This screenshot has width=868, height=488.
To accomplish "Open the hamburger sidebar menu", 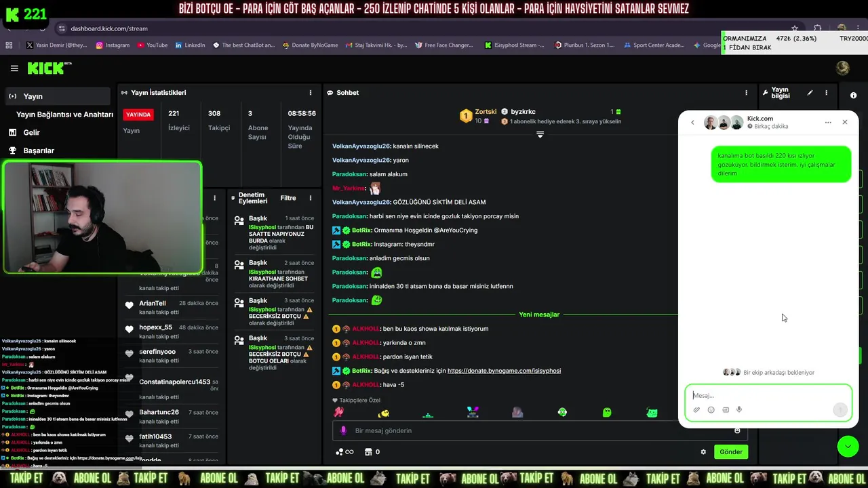I will tap(14, 68).
